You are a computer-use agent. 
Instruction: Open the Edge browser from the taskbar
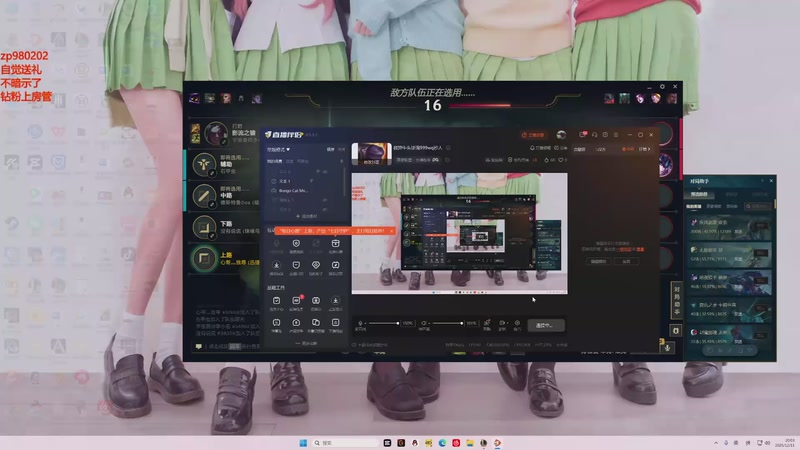click(x=442, y=443)
